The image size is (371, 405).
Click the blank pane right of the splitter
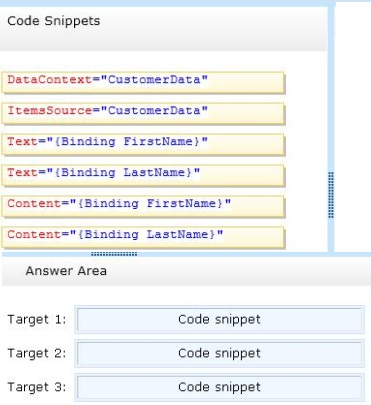point(353,127)
